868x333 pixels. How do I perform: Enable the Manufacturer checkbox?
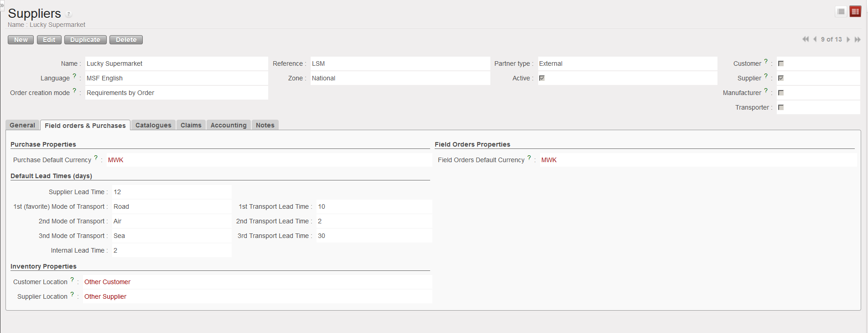pyautogui.click(x=781, y=93)
